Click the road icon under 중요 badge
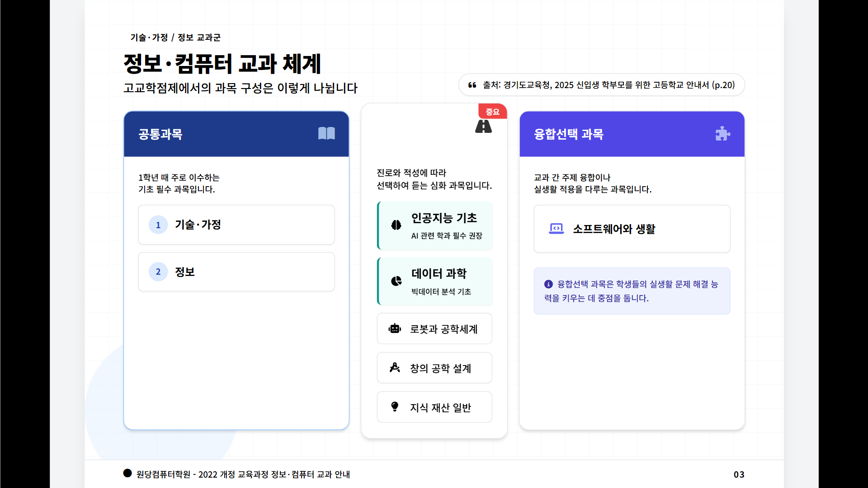 tap(483, 127)
